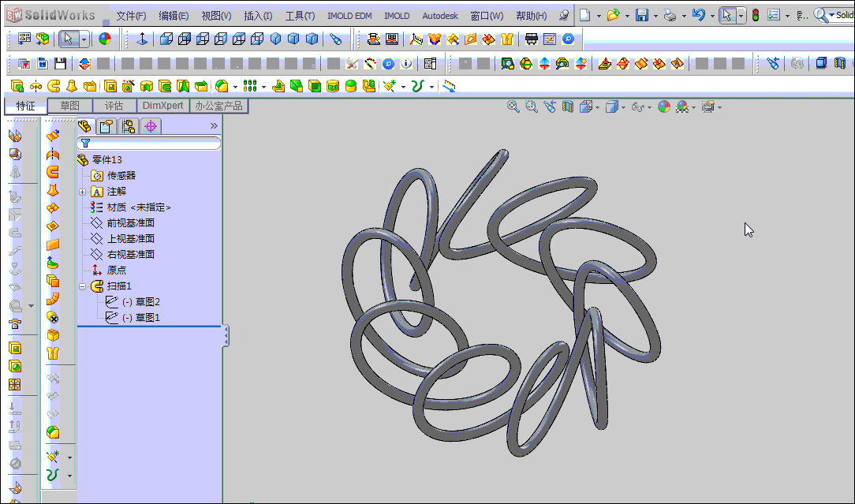Toggle the Select arrow tool in left toolbar

click(68, 39)
